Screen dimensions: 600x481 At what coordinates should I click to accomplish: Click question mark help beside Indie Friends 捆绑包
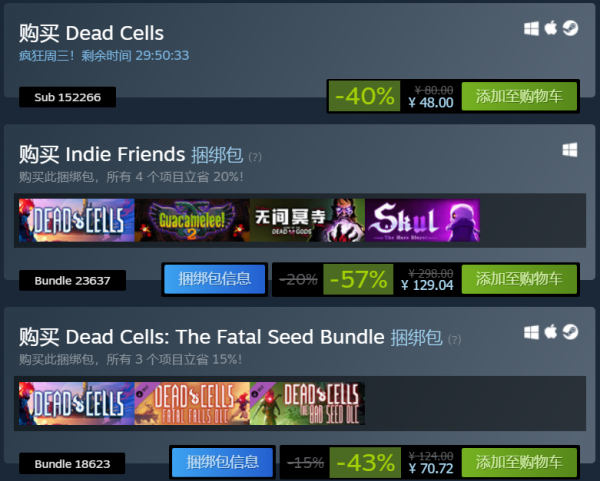(x=255, y=157)
